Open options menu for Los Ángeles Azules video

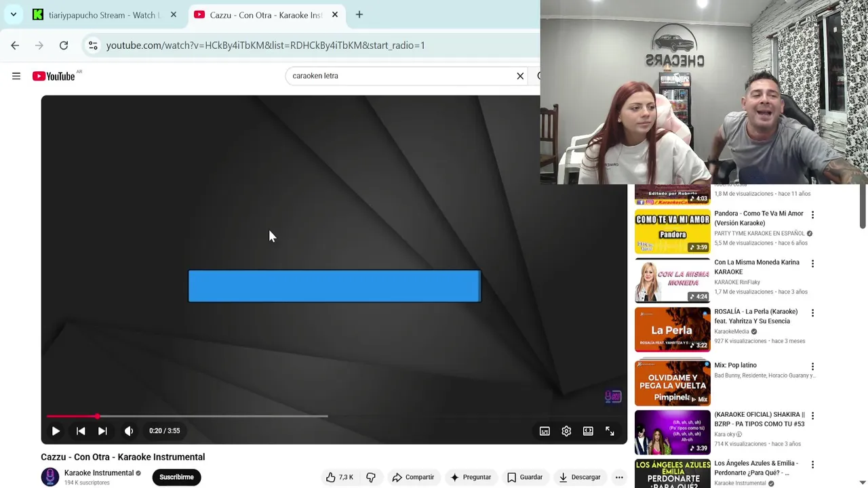point(812,465)
